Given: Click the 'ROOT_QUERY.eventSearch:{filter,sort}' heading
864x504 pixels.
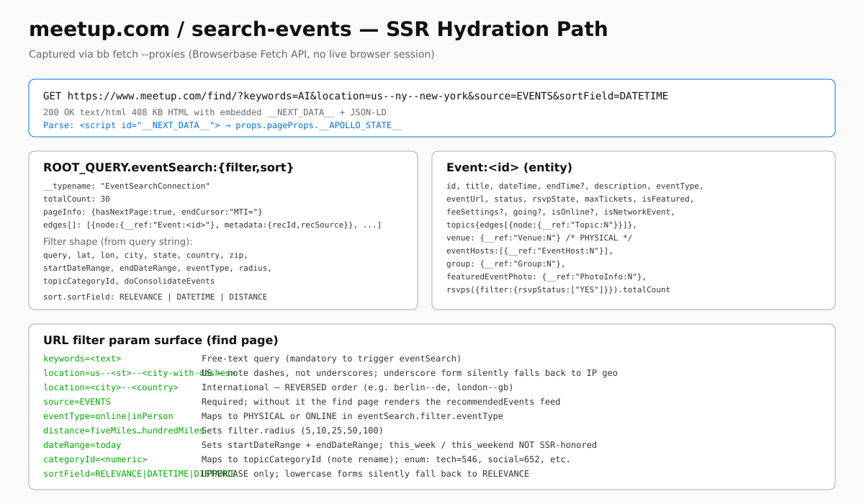Looking at the screenshot, I should pyautogui.click(x=168, y=167).
